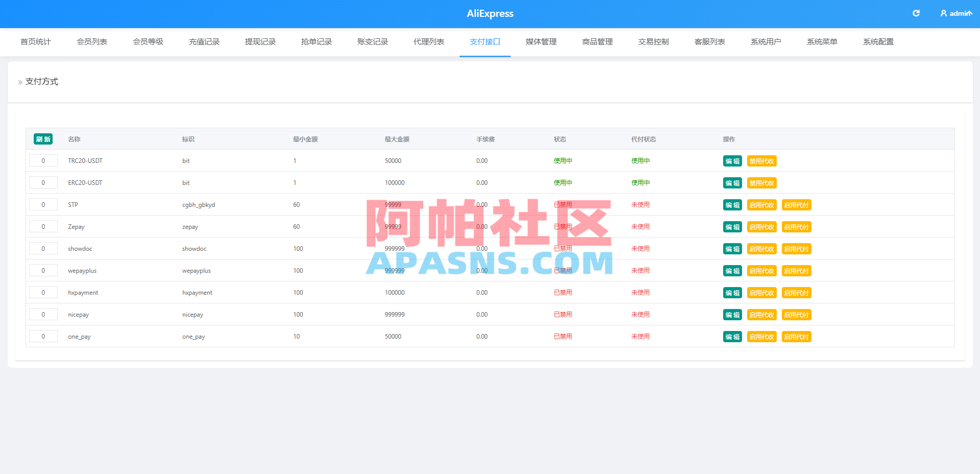Image resolution: width=980 pixels, height=474 pixels.
Task: Open the 首页统计 tab
Action: coord(36,42)
